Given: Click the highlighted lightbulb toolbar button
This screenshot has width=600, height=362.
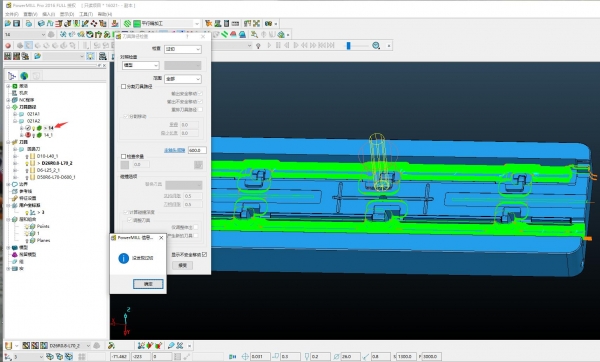Looking at the screenshot, I should (90, 56).
